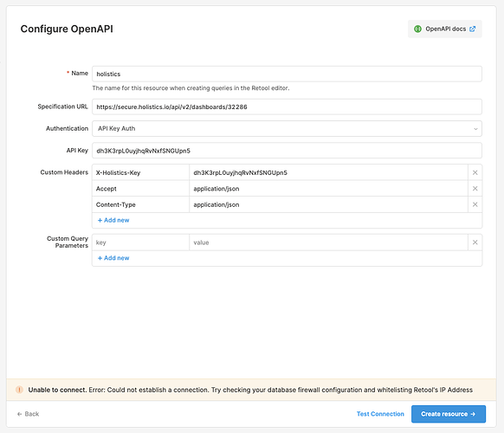Image resolution: width=504 pixels, height=433 pixels.
Task: Click the external link icon beside OpenAPI docs
Action: 472,29
